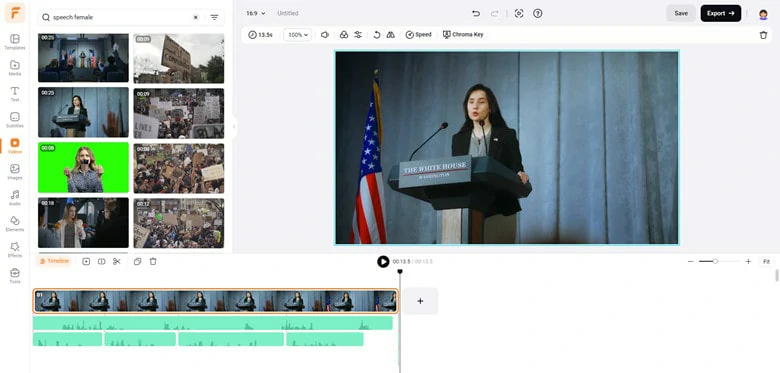Click the split icon in timeline toolbar
Image resolution: width=780 pixels, height=373 pixels.
(x=101, y=262)
